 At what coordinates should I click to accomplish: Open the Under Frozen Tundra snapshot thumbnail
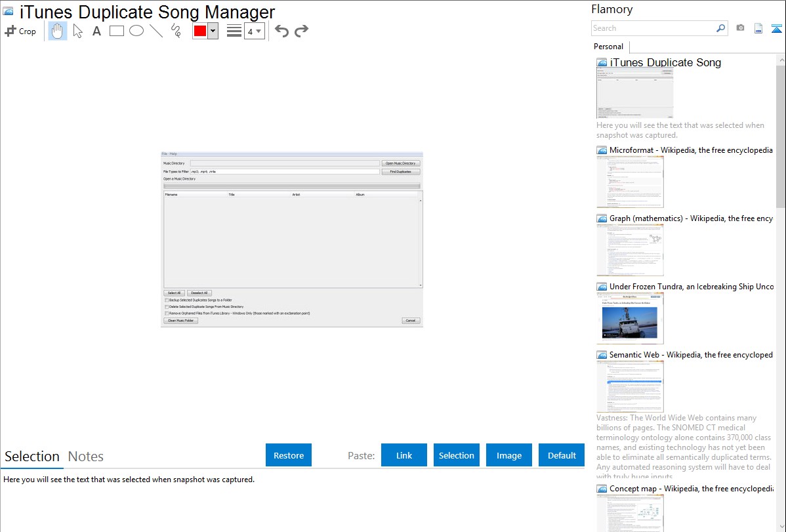pos(630,318)
